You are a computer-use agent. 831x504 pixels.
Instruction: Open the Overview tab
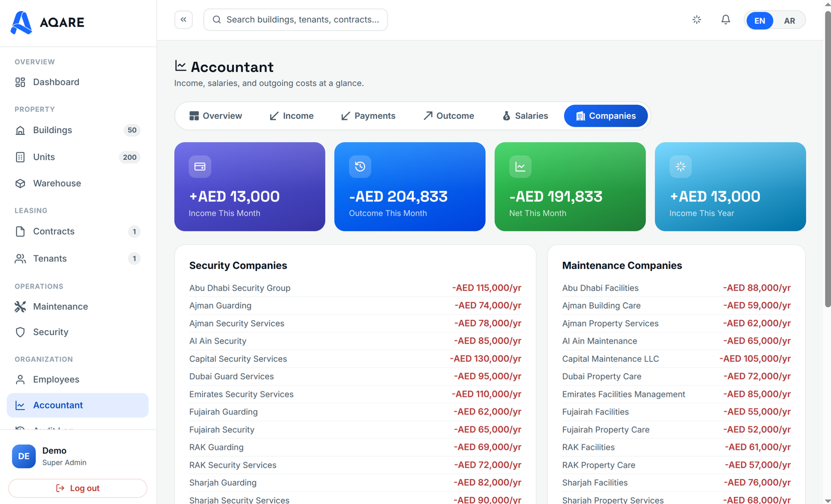(x=216, y=116)
